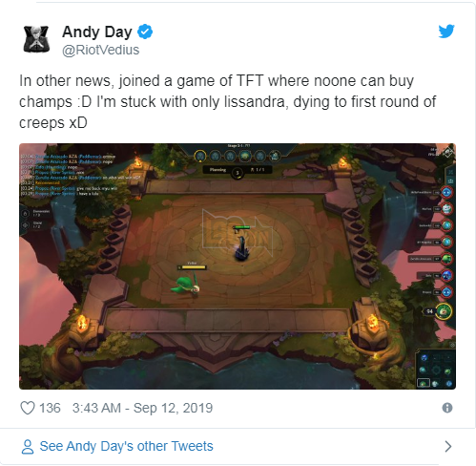Expand the right chevron arrow at bottom
This screenshot has width=476, height=466.
click(448, 446)
